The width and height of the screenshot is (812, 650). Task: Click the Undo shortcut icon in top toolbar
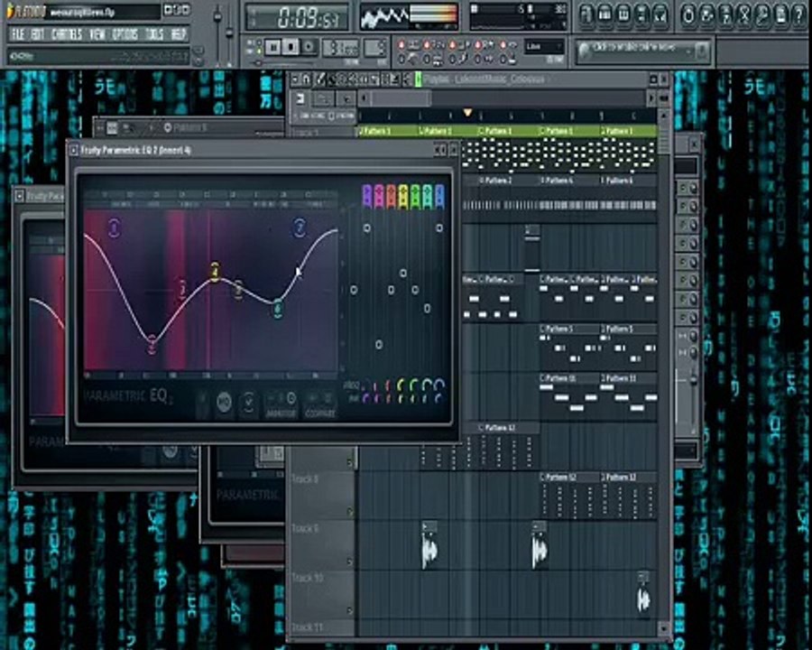pos(688,15)
